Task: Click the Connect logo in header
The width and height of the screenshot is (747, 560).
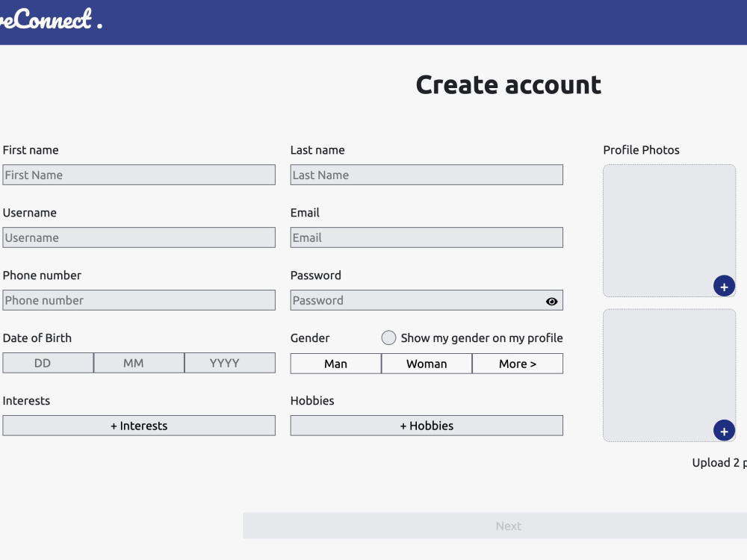Action: coord(51,19)
